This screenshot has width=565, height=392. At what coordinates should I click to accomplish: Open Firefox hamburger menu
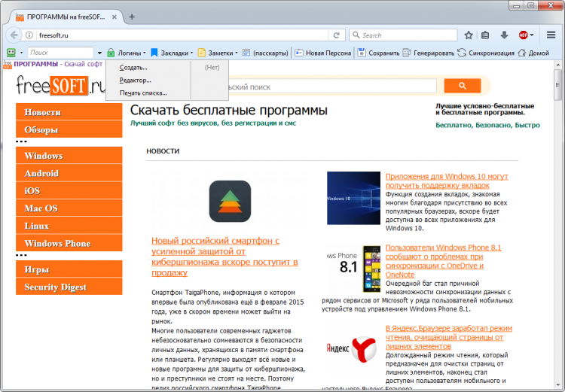[551, 35]
